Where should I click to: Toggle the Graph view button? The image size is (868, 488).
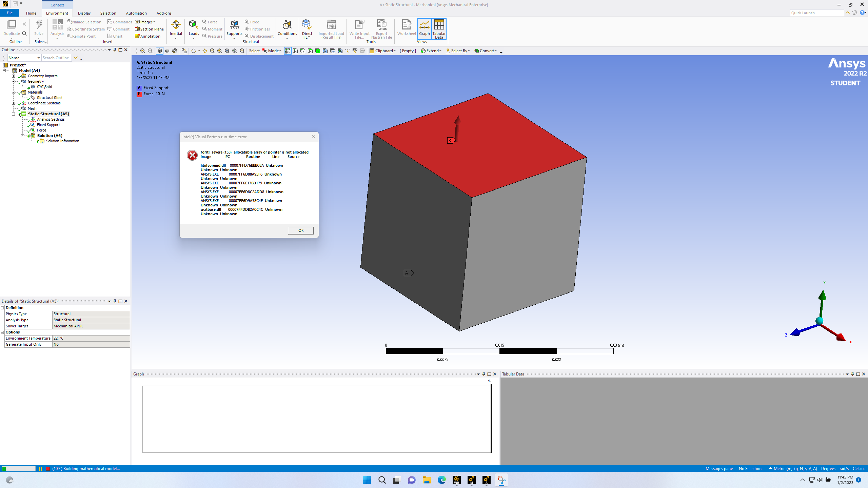(424, 28)
